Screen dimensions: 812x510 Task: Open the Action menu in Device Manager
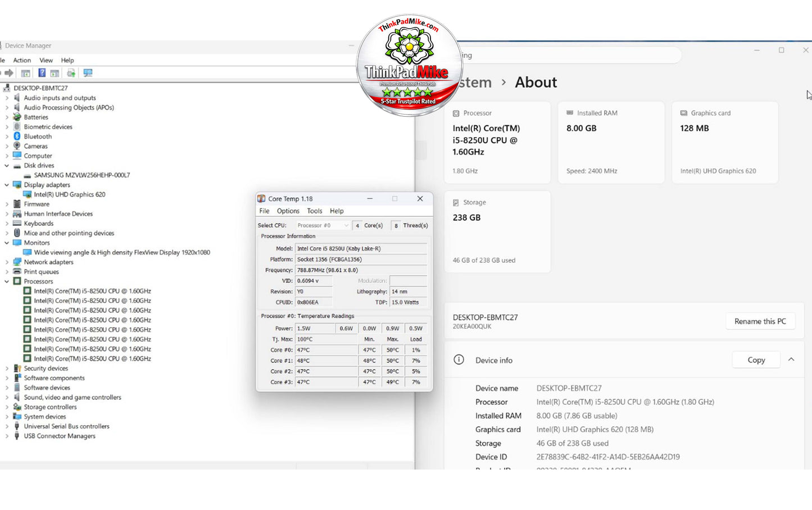pyautogui.click(x=22, y=60)
